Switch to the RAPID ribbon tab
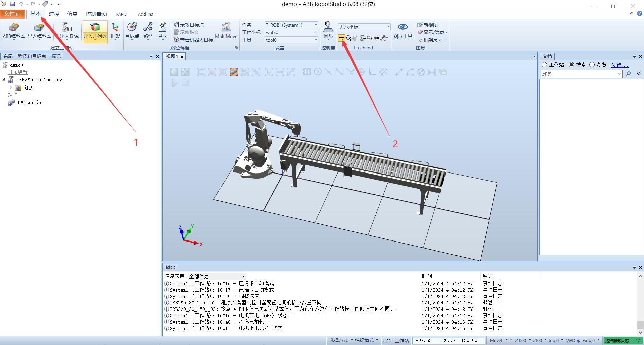Screen dimensions: 644x345 (121, 14)
